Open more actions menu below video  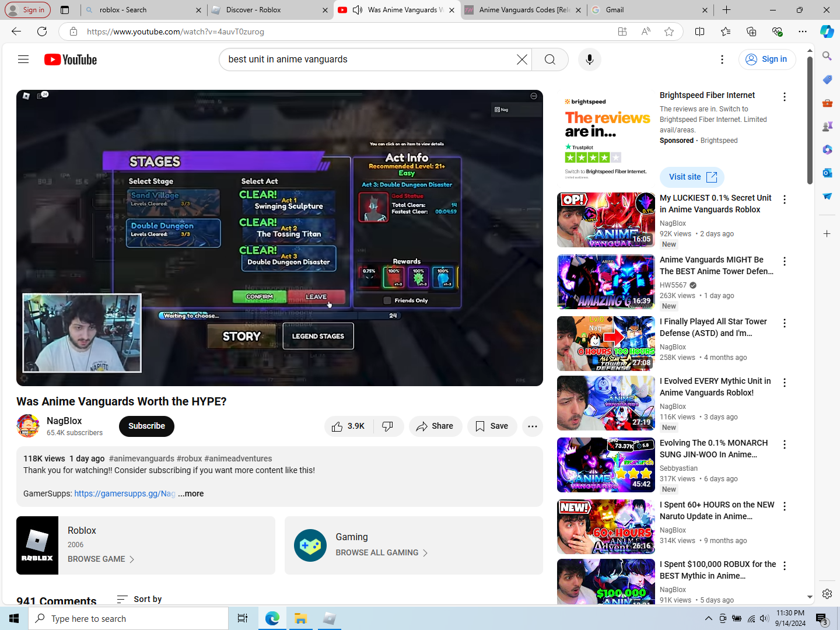[533, 426]
